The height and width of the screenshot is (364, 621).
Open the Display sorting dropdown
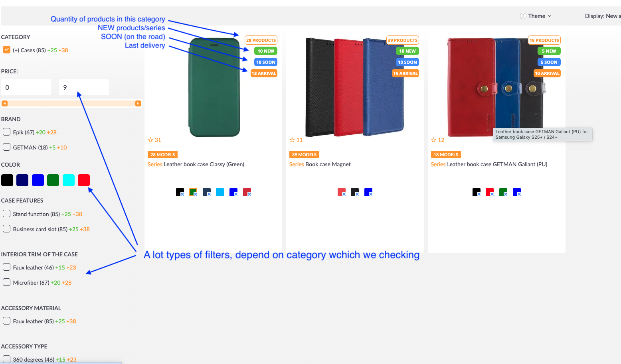pos(603,16)
